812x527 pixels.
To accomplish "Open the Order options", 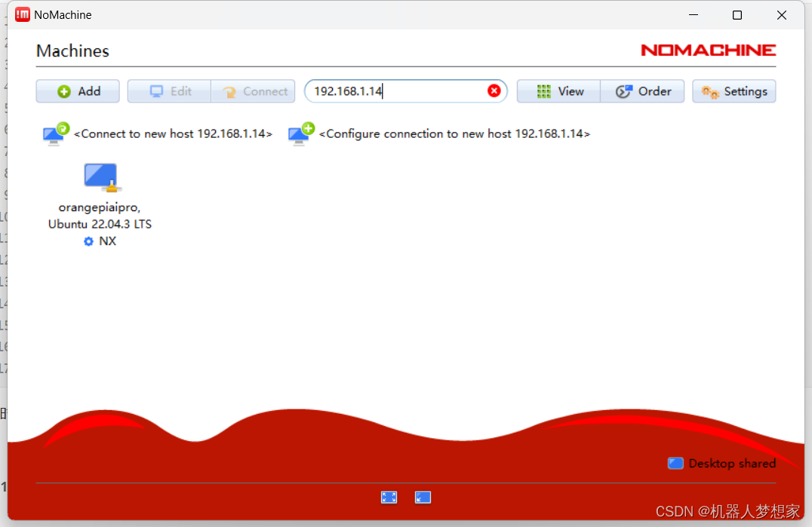I will point(643,91).
